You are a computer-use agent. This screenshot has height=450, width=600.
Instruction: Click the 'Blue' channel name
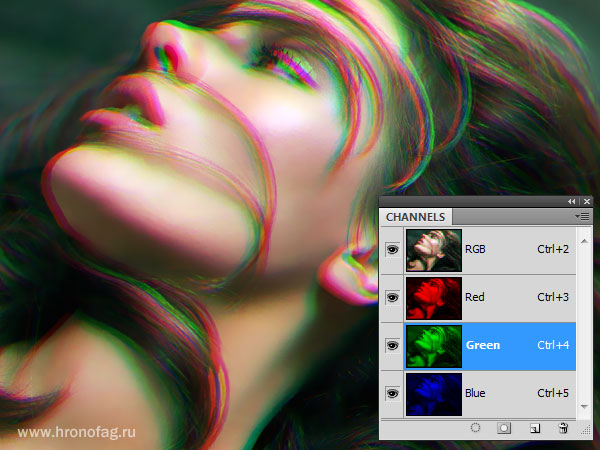click(475, 393)
